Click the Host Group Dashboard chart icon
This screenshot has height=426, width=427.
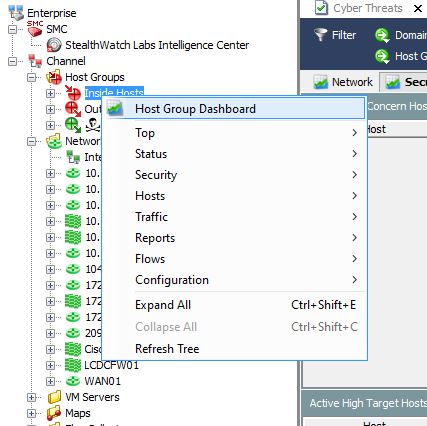[x=115, y=109]
